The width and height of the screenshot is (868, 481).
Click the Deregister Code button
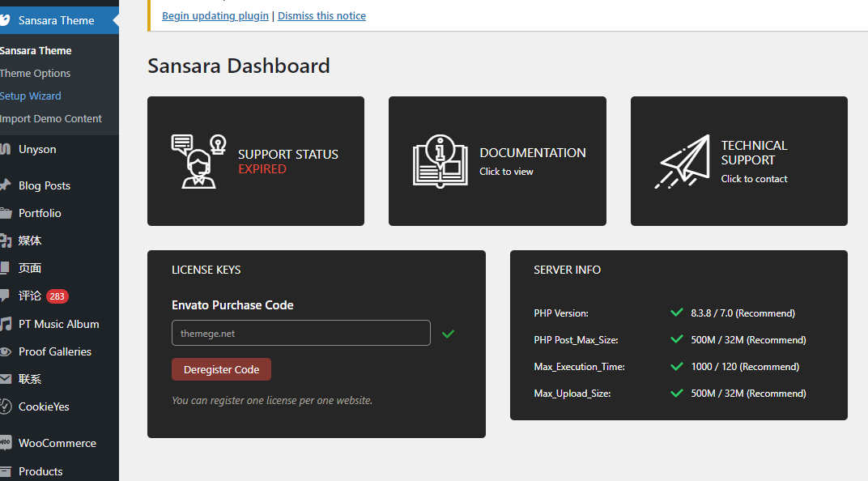click(221, 369)
